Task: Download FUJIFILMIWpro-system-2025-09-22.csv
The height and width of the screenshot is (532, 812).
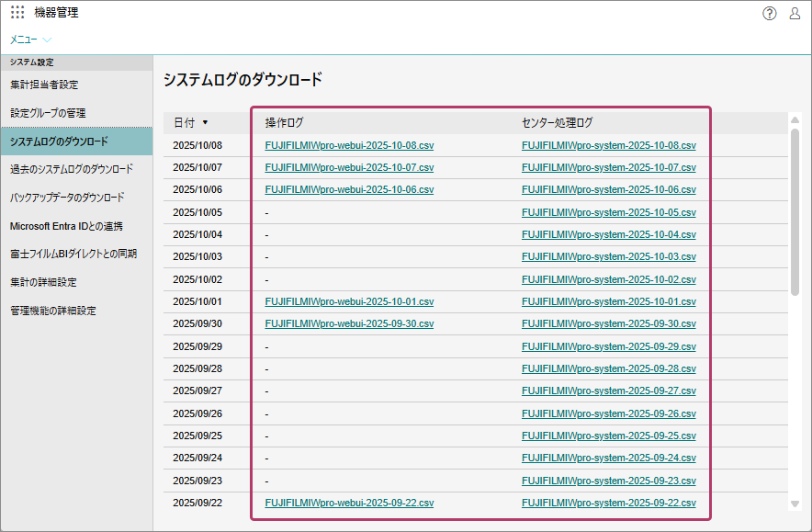Action: pos(608,503)
